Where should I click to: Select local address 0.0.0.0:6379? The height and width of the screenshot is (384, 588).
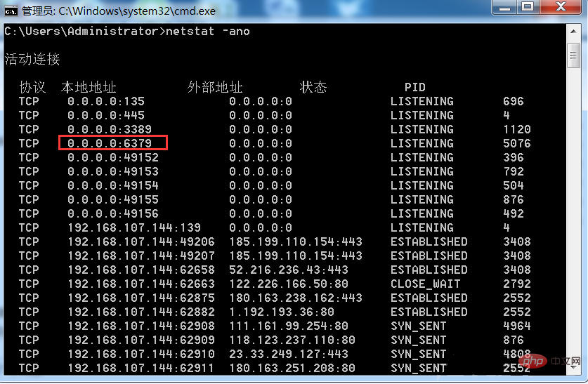110,143
